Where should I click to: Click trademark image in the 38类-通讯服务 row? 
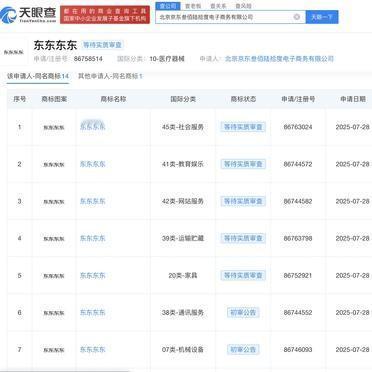pyautogui.click(x=54, y=313)
